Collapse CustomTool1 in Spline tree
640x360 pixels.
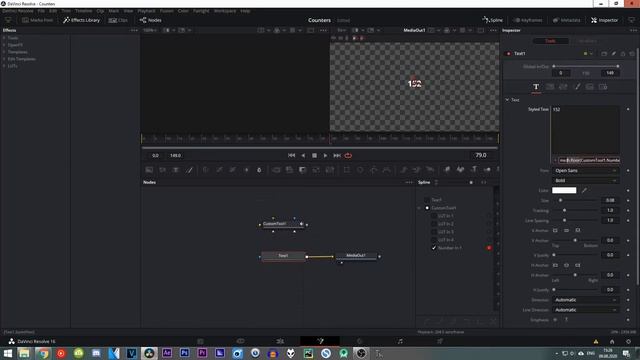[x=419, y=208]
